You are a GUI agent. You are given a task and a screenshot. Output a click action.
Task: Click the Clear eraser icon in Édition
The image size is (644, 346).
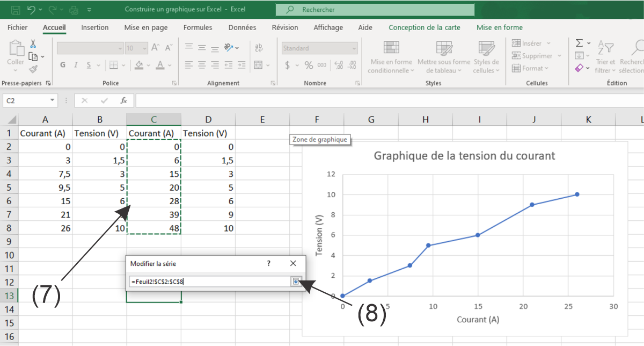pyautogui.click(x=579, y=68)
